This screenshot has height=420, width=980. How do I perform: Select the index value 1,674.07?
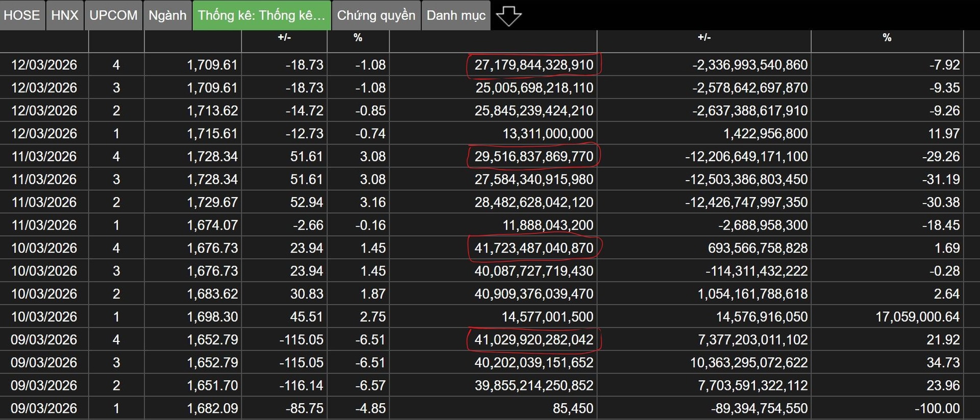click(x=212, y=225)
